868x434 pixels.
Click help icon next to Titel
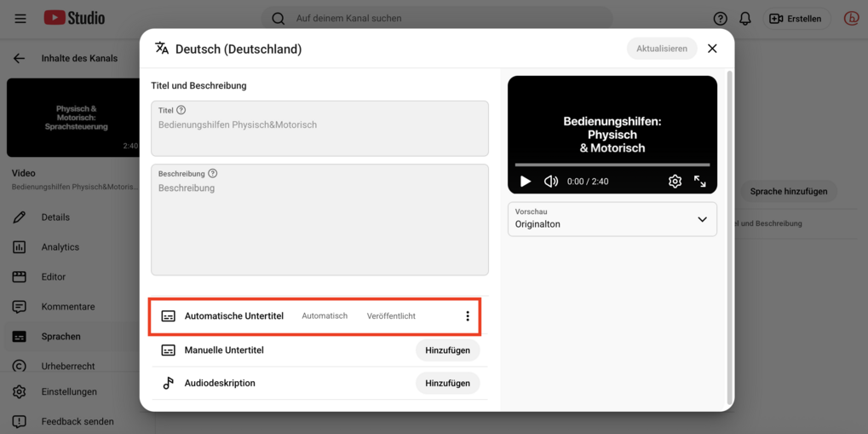[181, 110]
